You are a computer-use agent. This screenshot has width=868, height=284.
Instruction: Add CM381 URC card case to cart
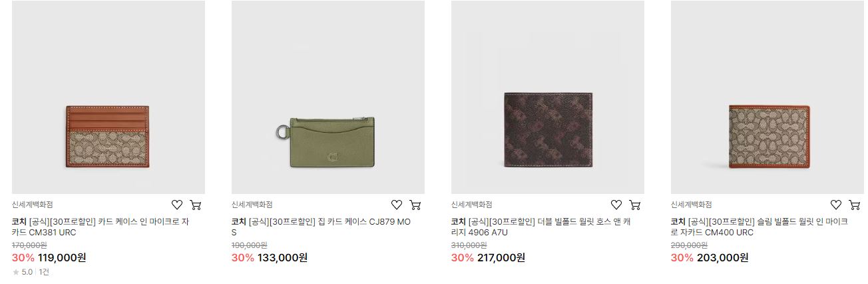pyautogui.click(x=196, y=205)
